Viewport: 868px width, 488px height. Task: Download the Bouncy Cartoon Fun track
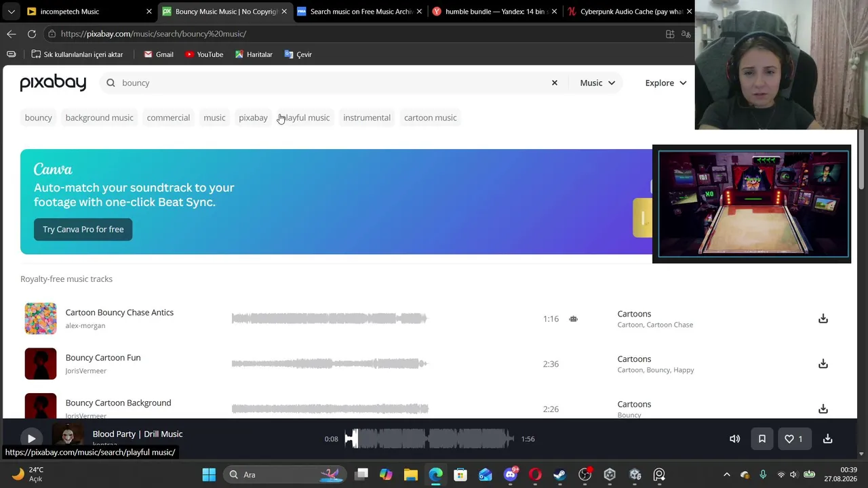pos(823,364)
